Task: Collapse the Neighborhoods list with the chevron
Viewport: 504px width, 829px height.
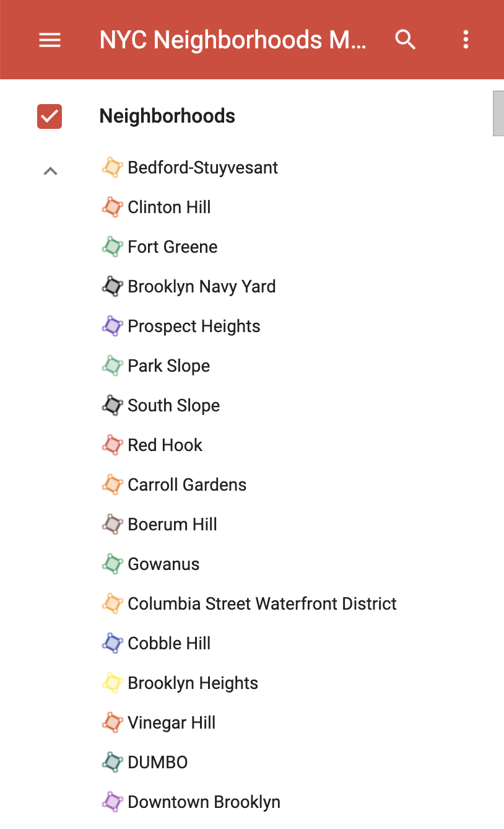Action: pos(50,171)
